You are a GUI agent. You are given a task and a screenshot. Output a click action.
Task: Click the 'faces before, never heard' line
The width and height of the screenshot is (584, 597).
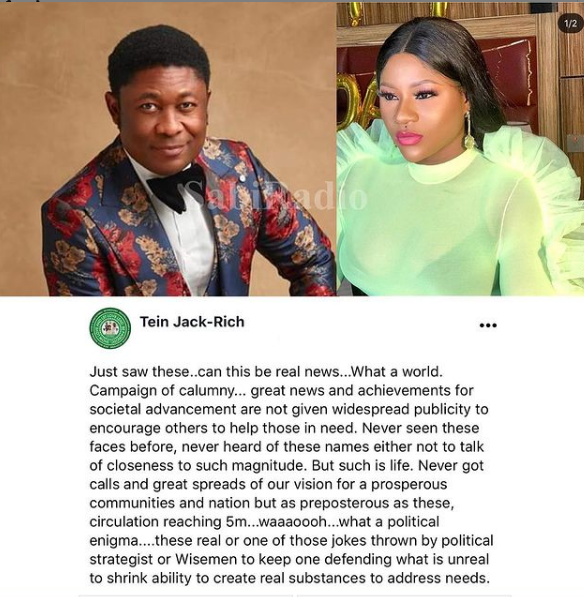287,447
